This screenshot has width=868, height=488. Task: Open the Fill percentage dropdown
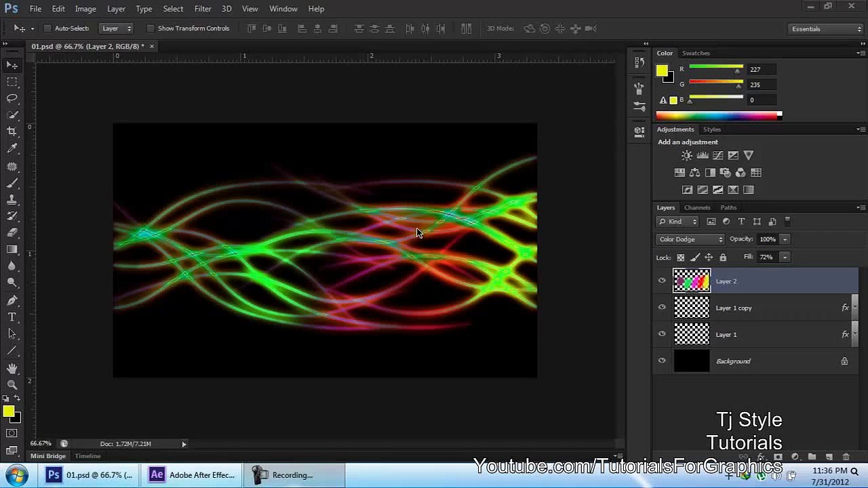[x=785, y=257]
